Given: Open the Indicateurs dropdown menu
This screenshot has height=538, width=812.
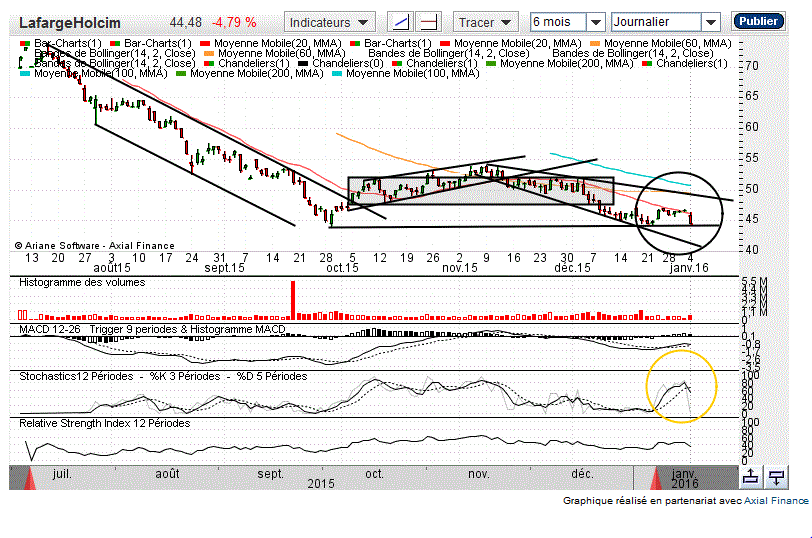Looking at the screenshot, I should point(329,22).
